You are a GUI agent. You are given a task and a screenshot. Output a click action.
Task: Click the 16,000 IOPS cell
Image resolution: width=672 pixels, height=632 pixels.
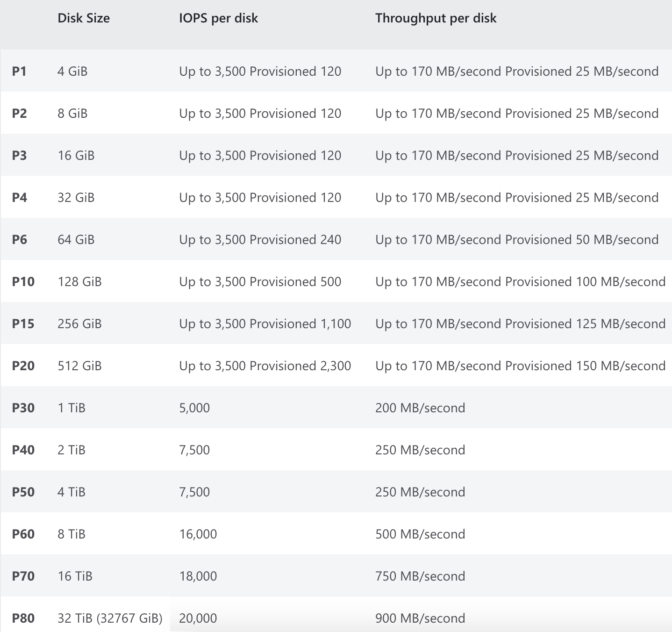click(198, 534)
